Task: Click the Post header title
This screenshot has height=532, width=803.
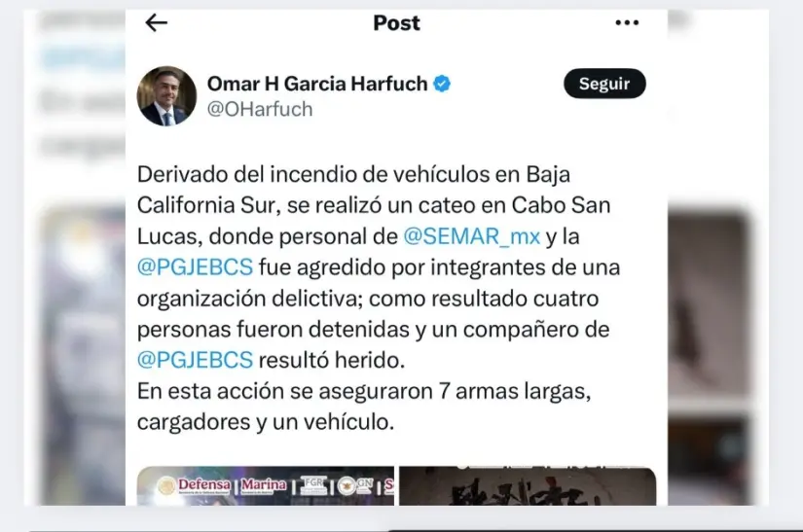Action: (396, 22)
